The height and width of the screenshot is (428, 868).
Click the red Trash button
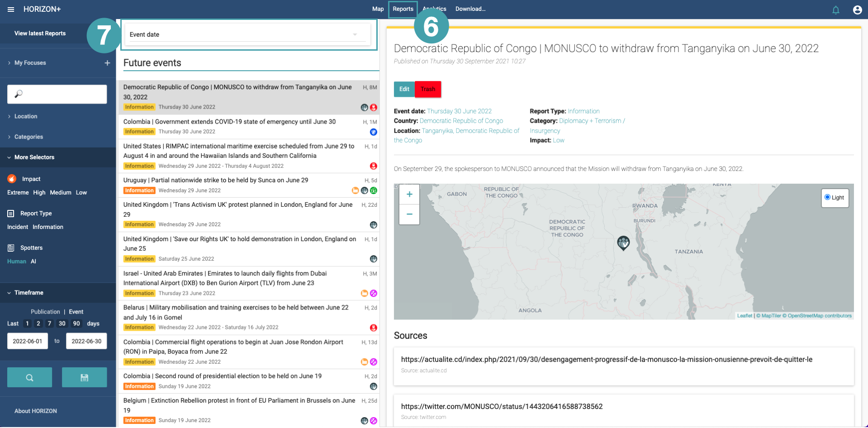[427, 89]
